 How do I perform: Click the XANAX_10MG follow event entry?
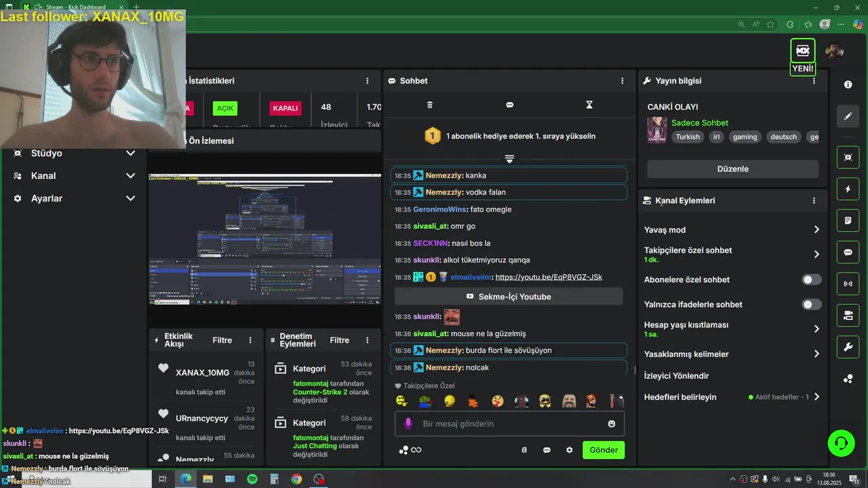point(205,378)
